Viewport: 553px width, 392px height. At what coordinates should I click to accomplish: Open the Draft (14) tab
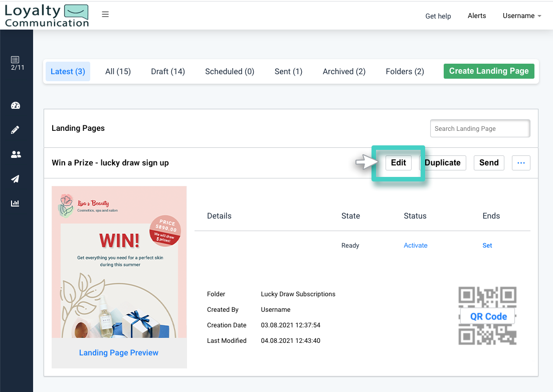168,72
